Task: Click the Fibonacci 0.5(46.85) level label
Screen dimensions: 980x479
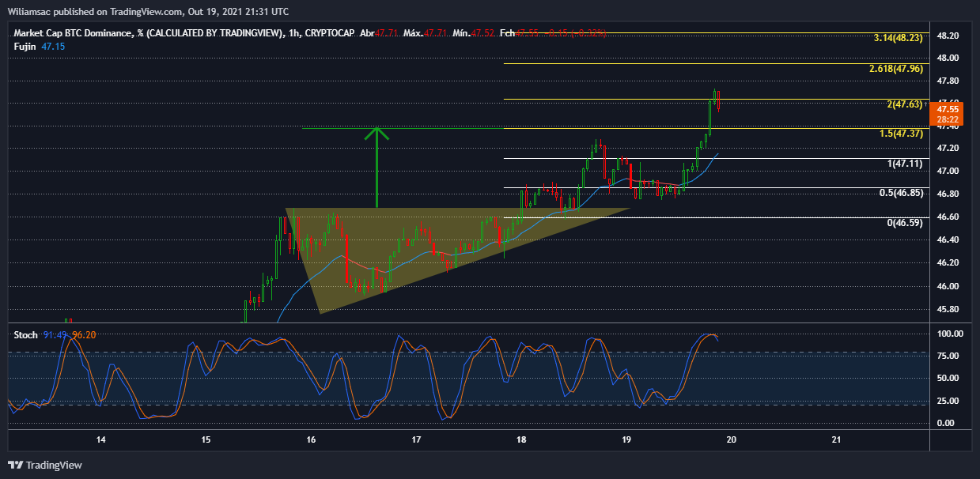Action: point(901,193)
